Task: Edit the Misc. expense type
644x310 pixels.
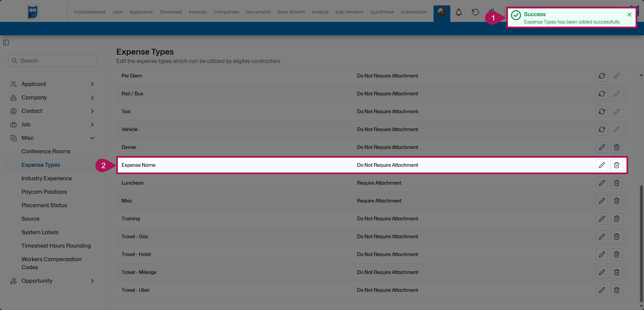Action: pos(602,200)
